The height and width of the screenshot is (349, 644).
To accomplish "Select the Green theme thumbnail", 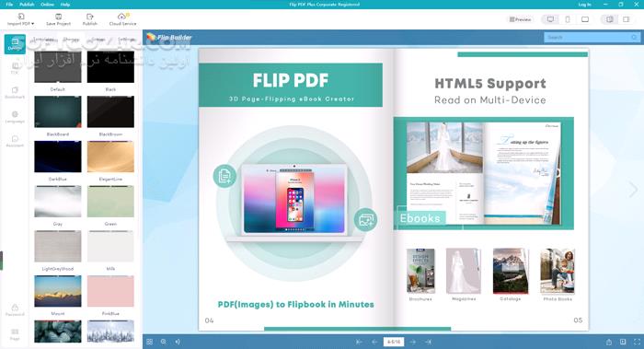I will click(x=110, y=202).
